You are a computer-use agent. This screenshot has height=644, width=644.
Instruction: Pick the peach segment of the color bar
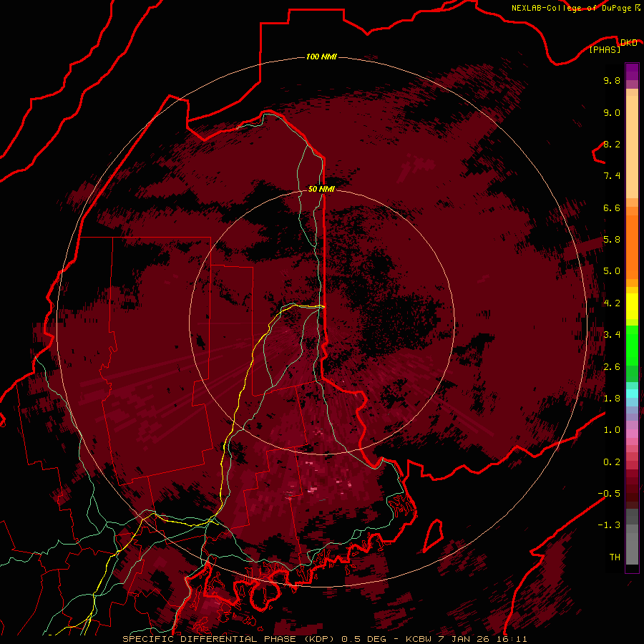pos(632,146)
